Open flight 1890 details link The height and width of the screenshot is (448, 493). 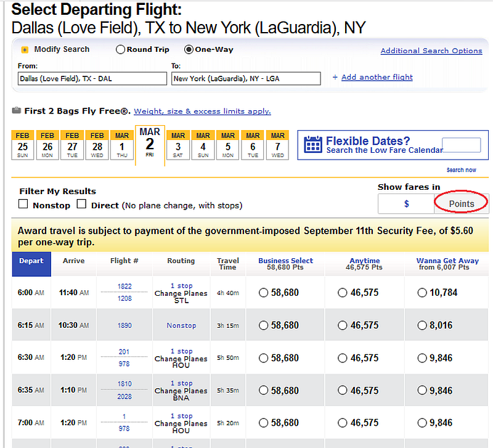click(x=124, y=325)
